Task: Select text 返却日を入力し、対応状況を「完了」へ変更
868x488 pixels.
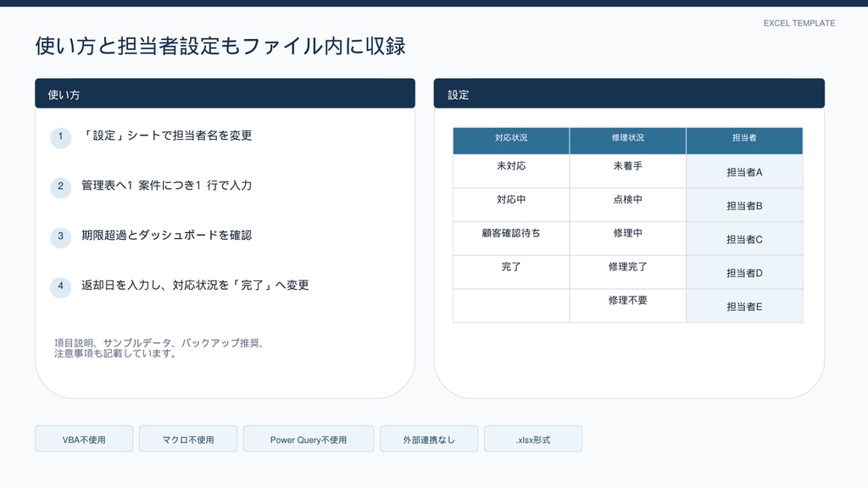Action: (x=196, y=285)
